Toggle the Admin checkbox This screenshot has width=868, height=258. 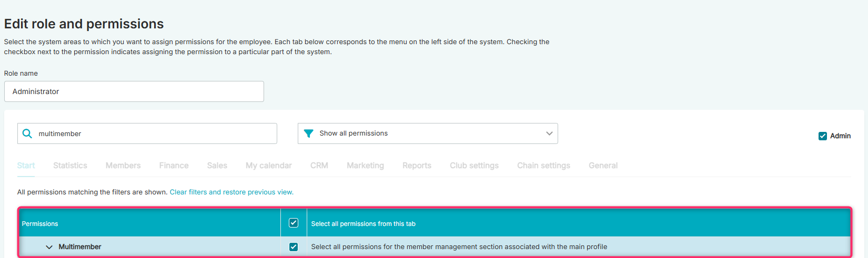pos(823,136)
